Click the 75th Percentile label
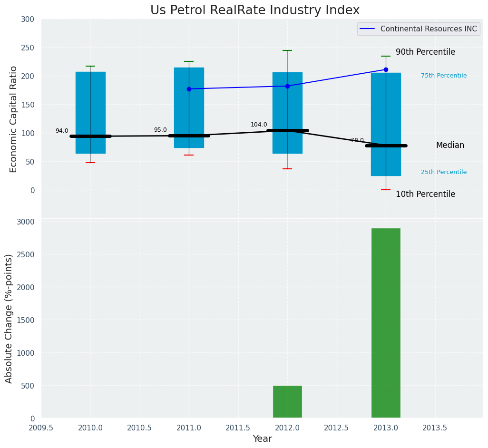This screenshot has width=488, height=448. coord(443,76)
